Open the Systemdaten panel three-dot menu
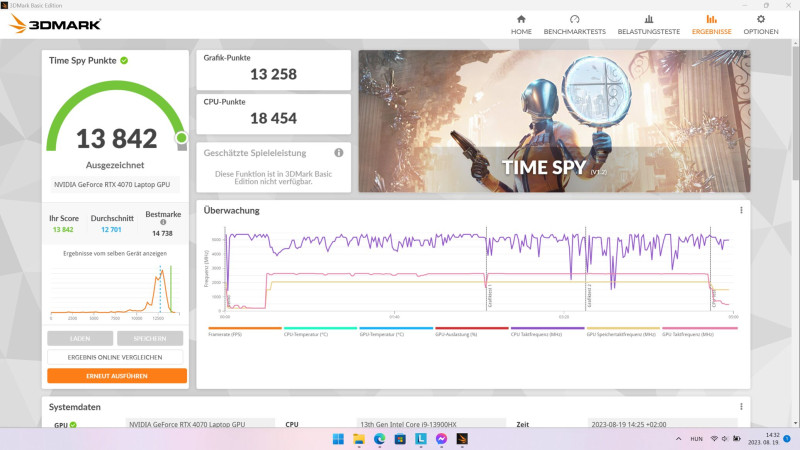This screenshot has height=450, width=800. 741,407
